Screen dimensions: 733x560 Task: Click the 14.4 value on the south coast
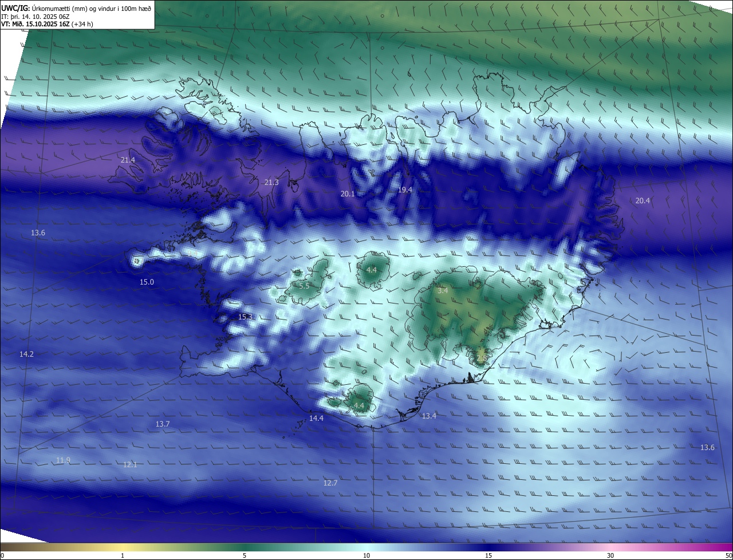click(x=316, y=419)
